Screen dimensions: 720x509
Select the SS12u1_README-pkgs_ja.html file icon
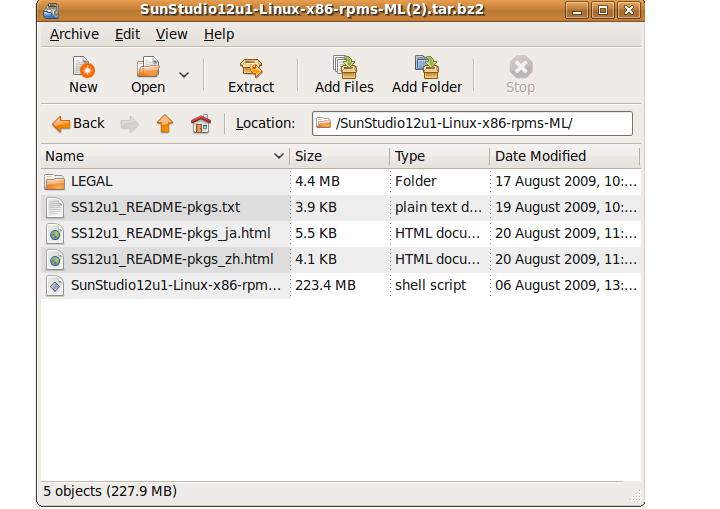[x=55, y=234]
